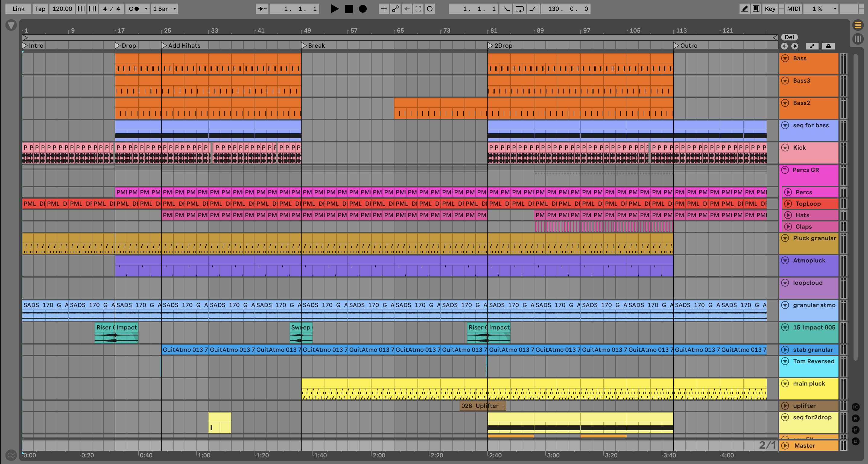Screen dimensions: 868x464
Task: Fold the Percs GR group track
Action: click(785, 170)
